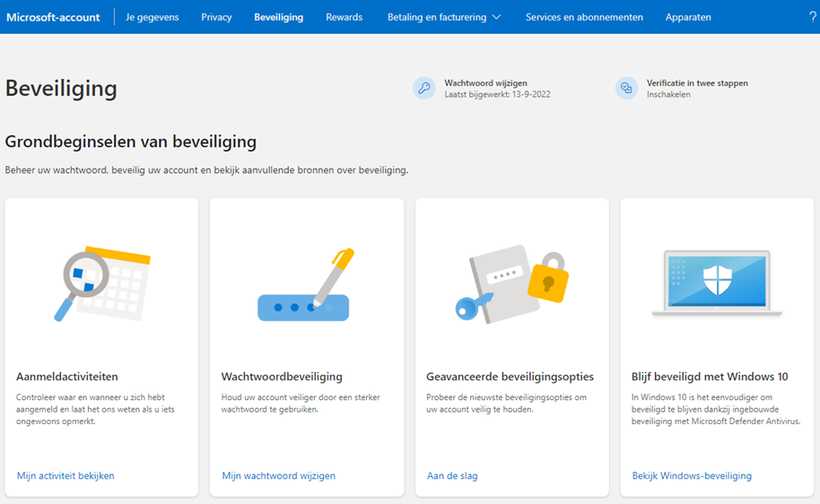Click the key icon beside Wachtwoord wijzigen

(424, 88)
